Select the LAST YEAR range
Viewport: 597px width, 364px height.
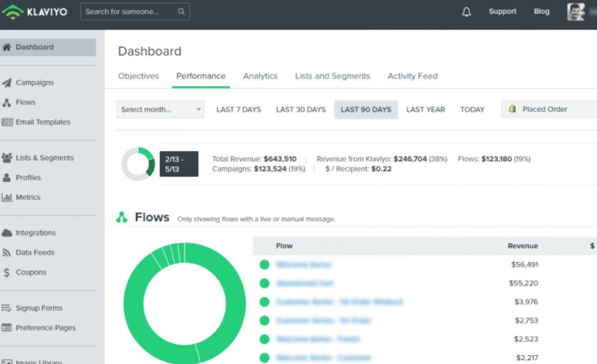(x=426, y=110)
